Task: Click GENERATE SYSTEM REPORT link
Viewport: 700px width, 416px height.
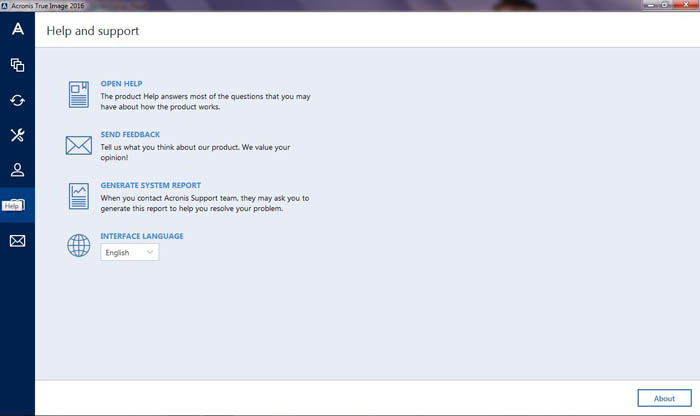Action: coord(150,185)
